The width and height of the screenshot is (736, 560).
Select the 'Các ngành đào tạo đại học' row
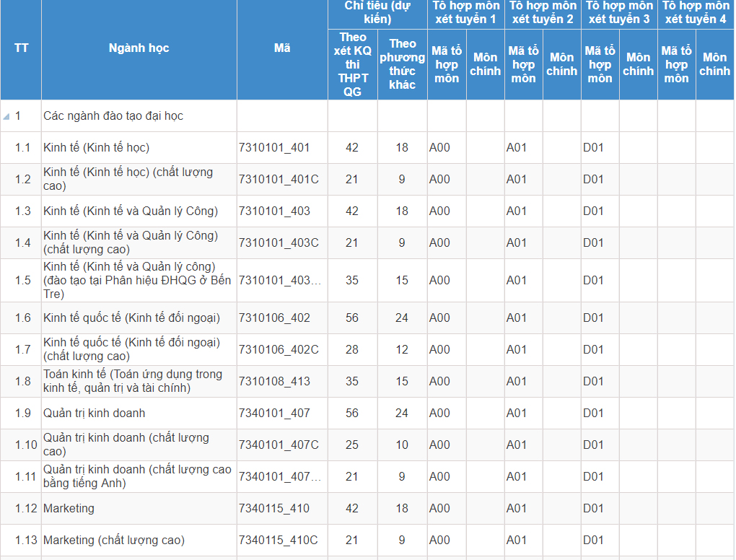[x=113, y=116]
